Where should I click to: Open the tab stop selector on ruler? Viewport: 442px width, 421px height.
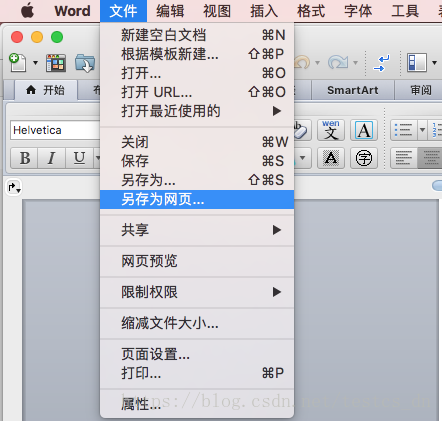click(x=14, y=187)
